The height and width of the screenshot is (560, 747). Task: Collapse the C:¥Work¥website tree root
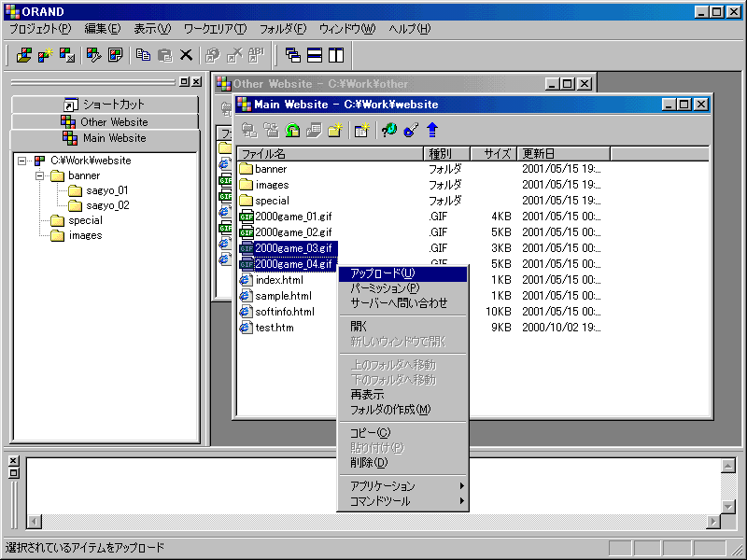pyautogui.click(x=21, y=161)
